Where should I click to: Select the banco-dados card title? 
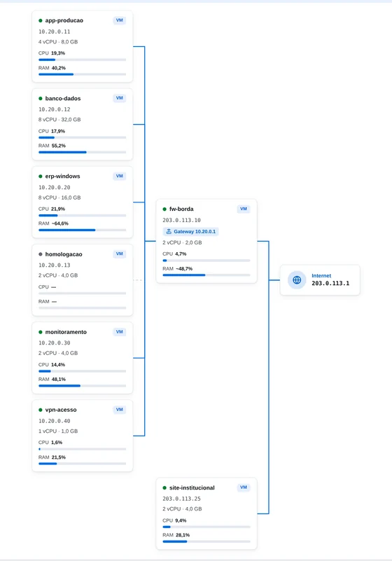(63, 98)
